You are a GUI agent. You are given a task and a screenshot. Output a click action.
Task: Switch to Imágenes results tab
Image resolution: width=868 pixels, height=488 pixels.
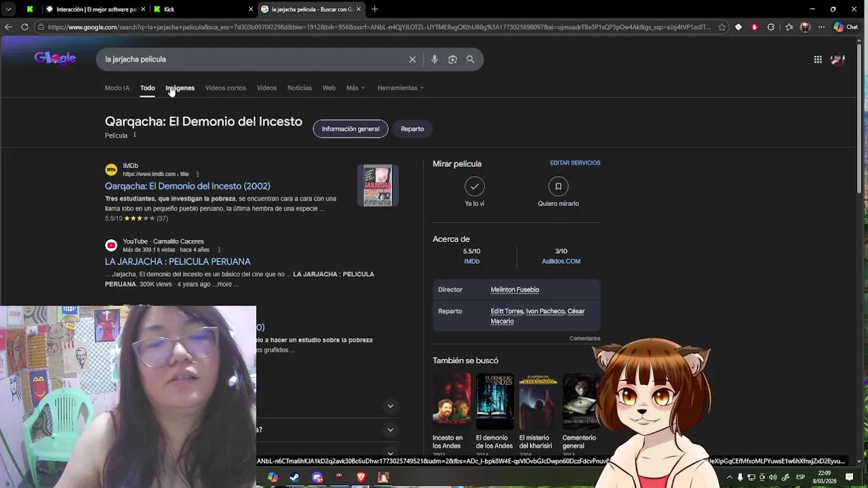tap(180, 88)
